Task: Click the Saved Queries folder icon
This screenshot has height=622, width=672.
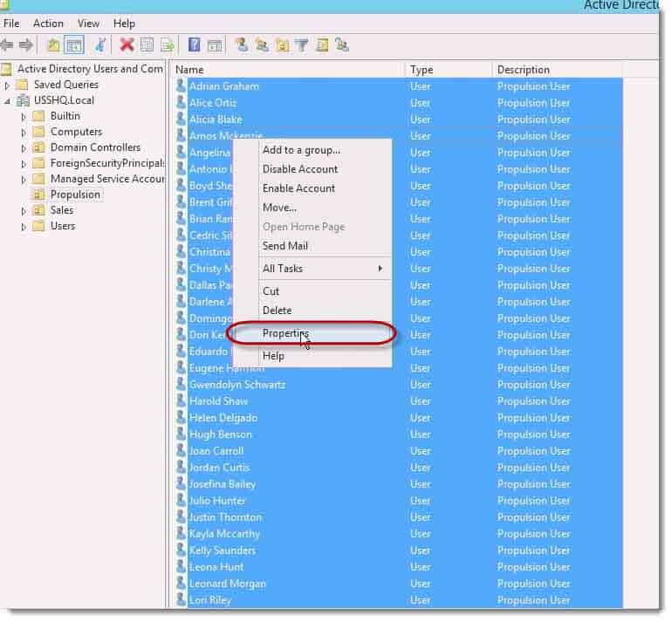Action: click(22, 85)
